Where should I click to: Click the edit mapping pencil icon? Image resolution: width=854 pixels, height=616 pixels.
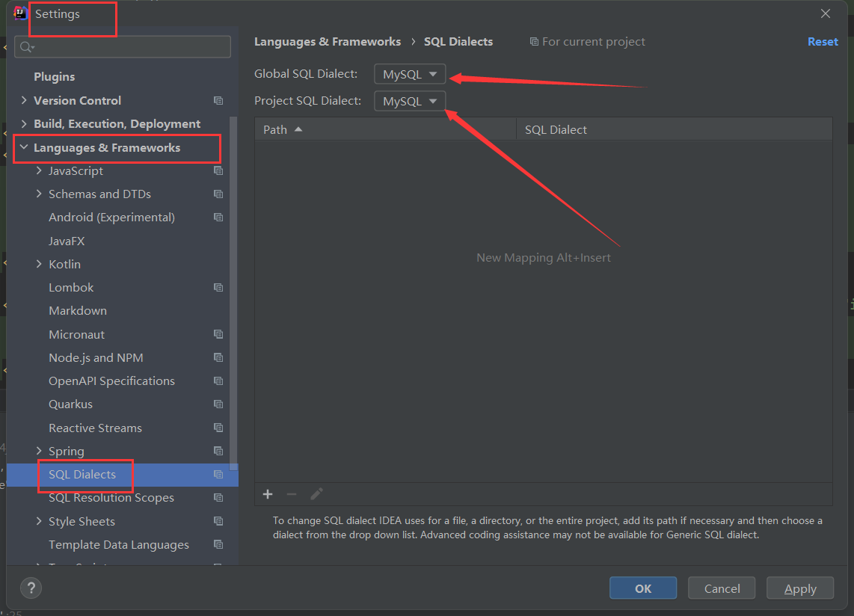316,494
